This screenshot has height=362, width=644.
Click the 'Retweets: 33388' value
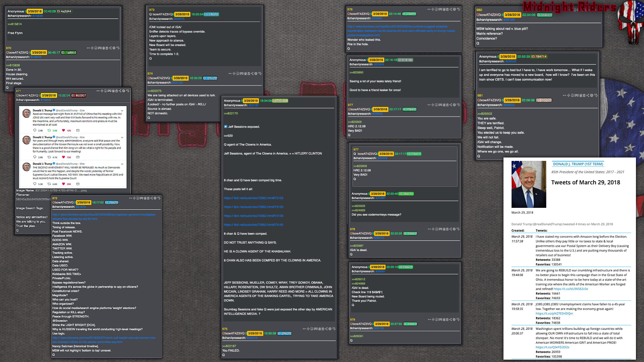click(x=548, y=260)
